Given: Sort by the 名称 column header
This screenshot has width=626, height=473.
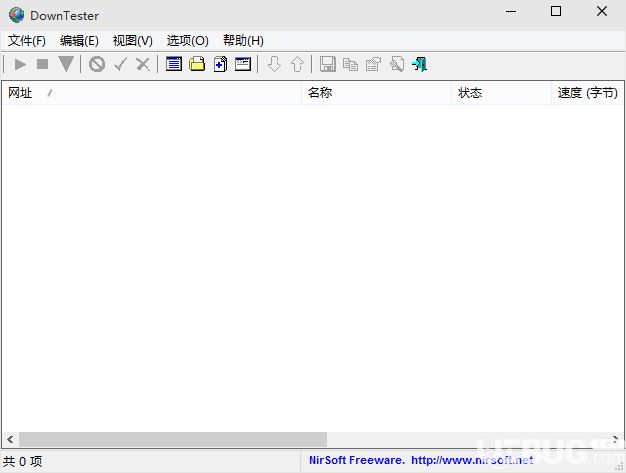Looking at the screenshot, I should 376,93.
